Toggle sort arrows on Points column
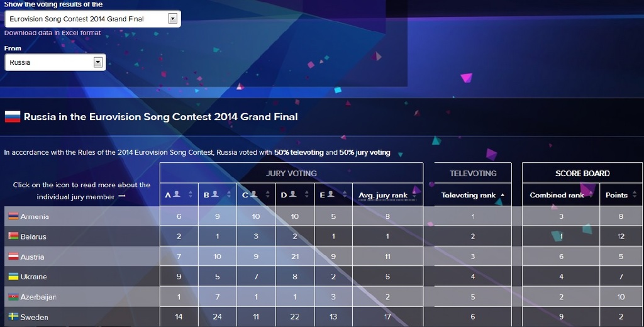644x327 pixels. click(x=635, y=195)
